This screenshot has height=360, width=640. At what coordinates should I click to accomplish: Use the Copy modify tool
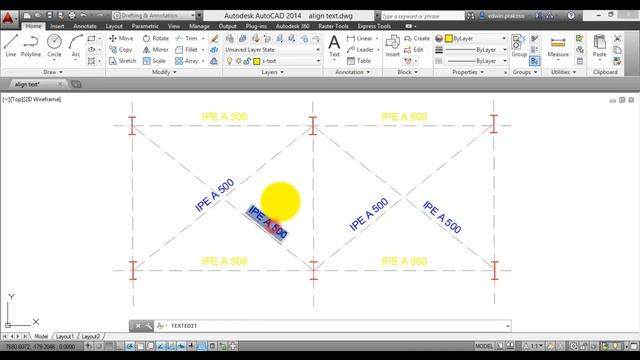click(x=121, y=49)
